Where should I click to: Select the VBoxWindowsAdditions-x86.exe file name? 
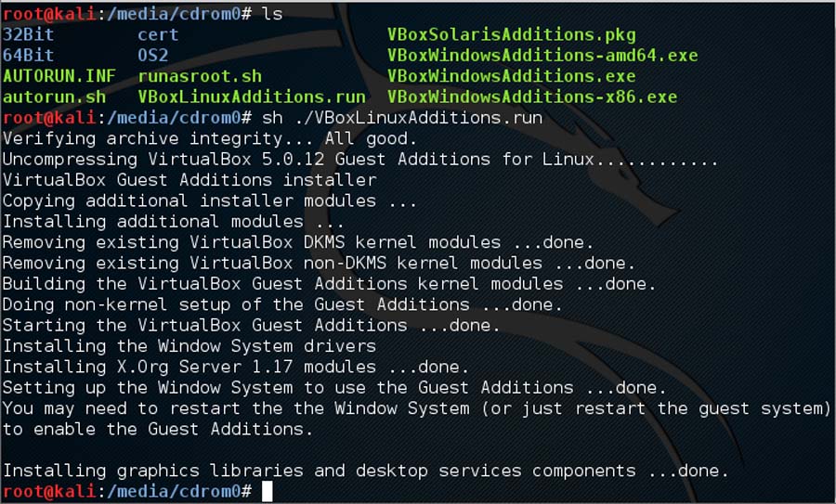pos(532,97)
